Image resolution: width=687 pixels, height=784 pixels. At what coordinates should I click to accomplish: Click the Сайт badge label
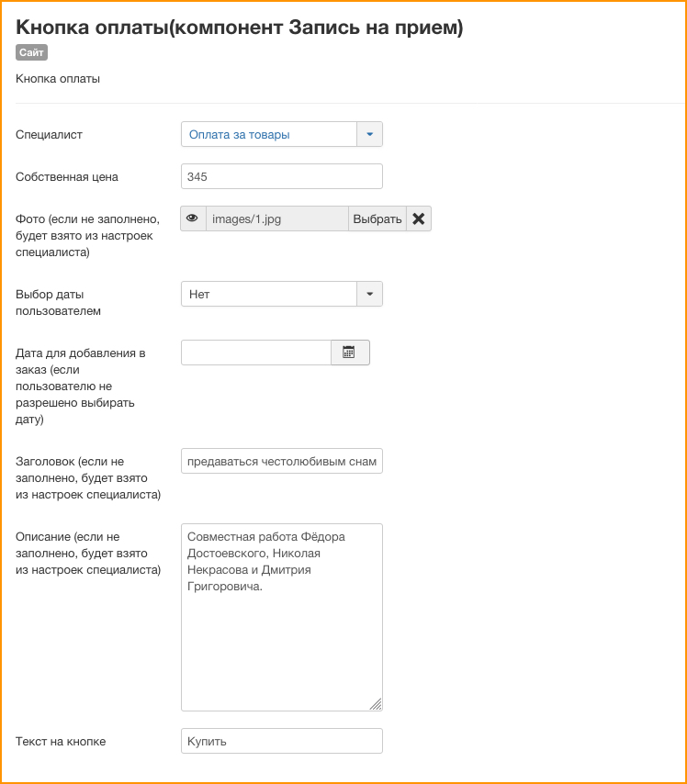[x=31, y=52]
